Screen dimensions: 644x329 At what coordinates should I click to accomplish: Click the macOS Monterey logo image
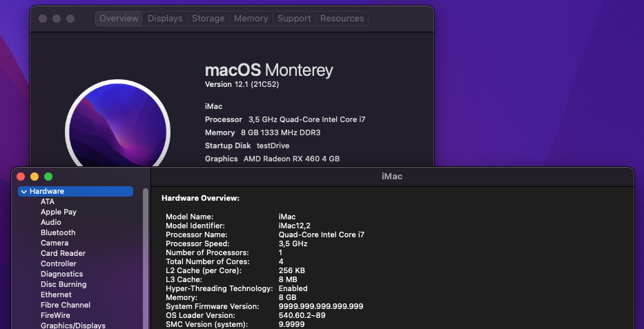(117, 128)
